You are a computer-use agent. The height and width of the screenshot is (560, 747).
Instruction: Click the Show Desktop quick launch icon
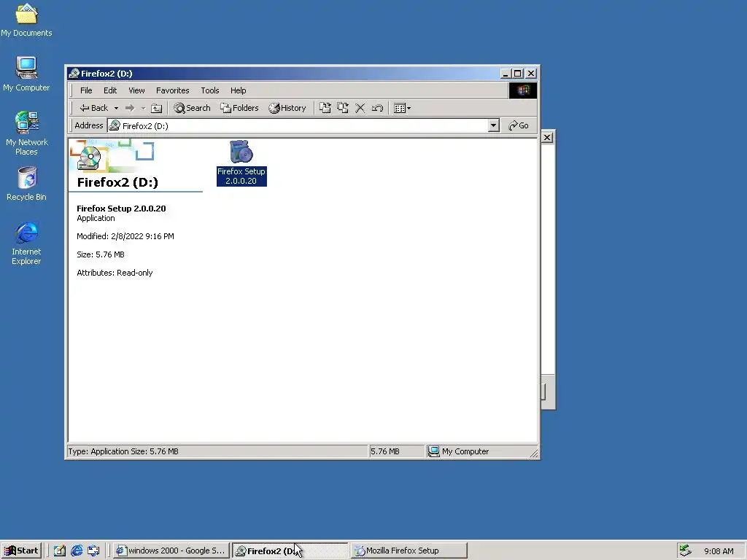coord(60,551)
